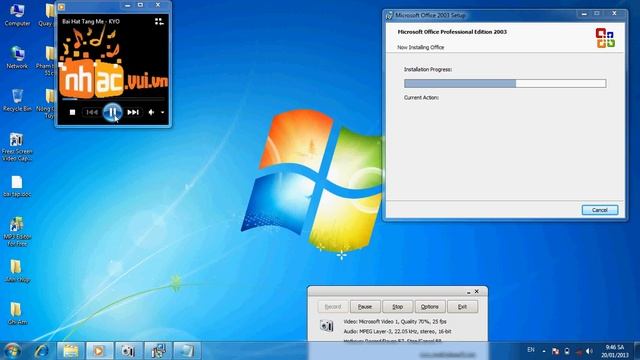Screen dimensions: 640x360
Task: Click the Current Action label
Action: coord(421,98)
